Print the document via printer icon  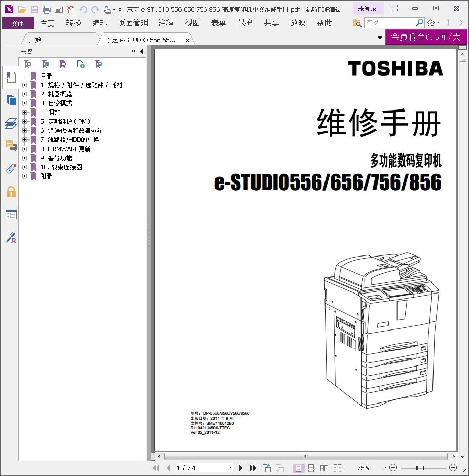(47, 10)
